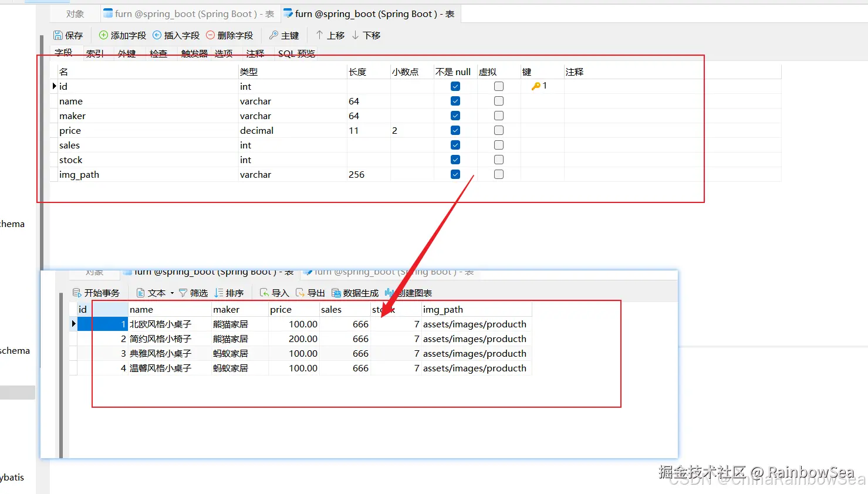Click the varchar type cell of maker
This screenshot has width=868, height=494.
292,116
